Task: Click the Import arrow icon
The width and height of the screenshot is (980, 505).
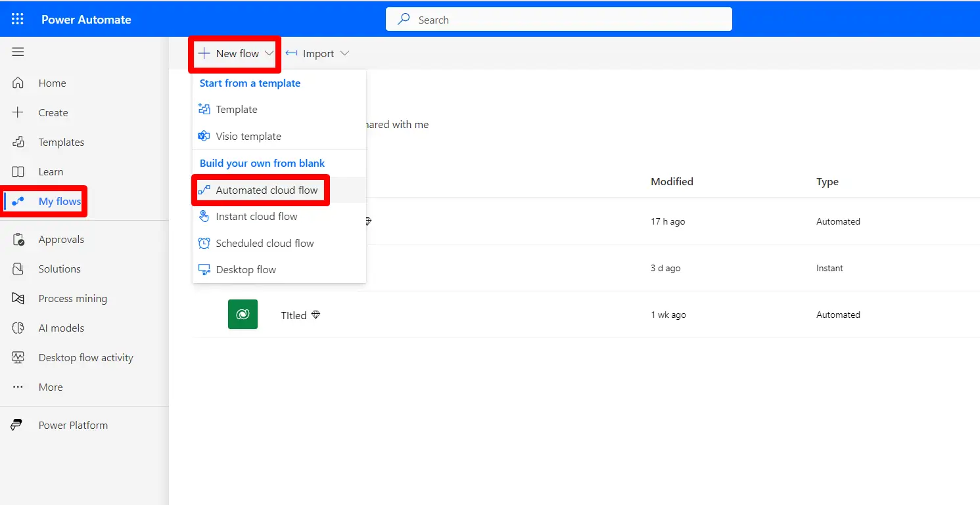Action: coord(292,53)
